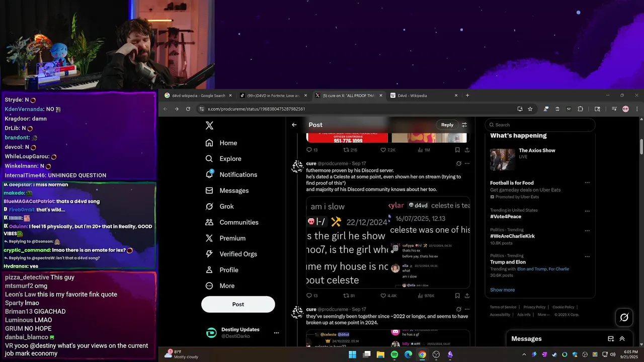Open the Windows Start menu
This screenshot has width=644, height=362.
click(353, 354)
